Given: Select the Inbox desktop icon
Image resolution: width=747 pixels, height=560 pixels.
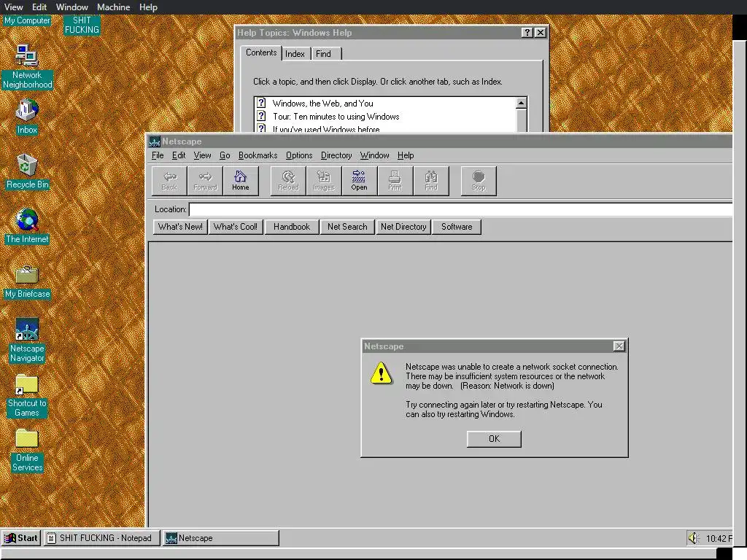Looking at the screenshot, I should pyautogui.click(x=27, y=117).
